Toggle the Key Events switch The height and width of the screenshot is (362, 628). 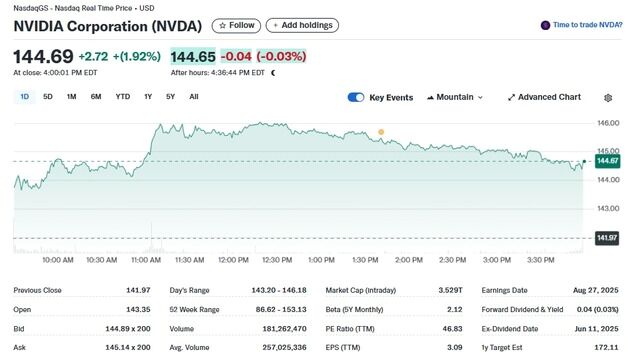356,97
